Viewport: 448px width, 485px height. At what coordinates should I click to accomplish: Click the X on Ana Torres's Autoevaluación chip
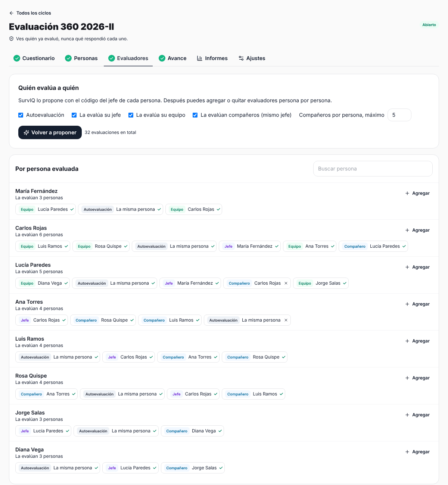pyautogui.click(x=286, y=320)
